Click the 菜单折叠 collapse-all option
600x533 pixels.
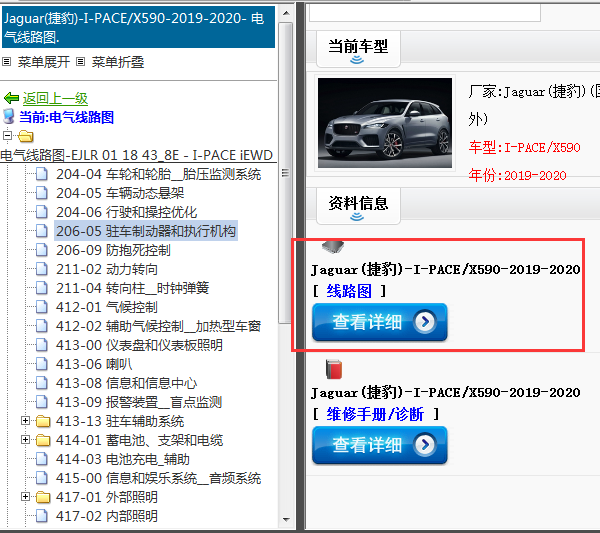[117, 62]
